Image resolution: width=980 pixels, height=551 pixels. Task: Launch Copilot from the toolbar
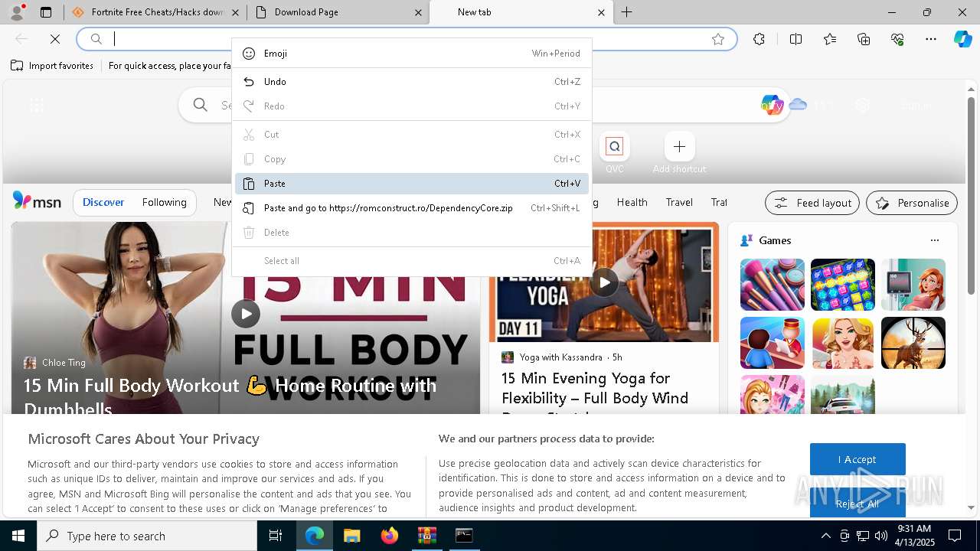click(x=962, y=39)
